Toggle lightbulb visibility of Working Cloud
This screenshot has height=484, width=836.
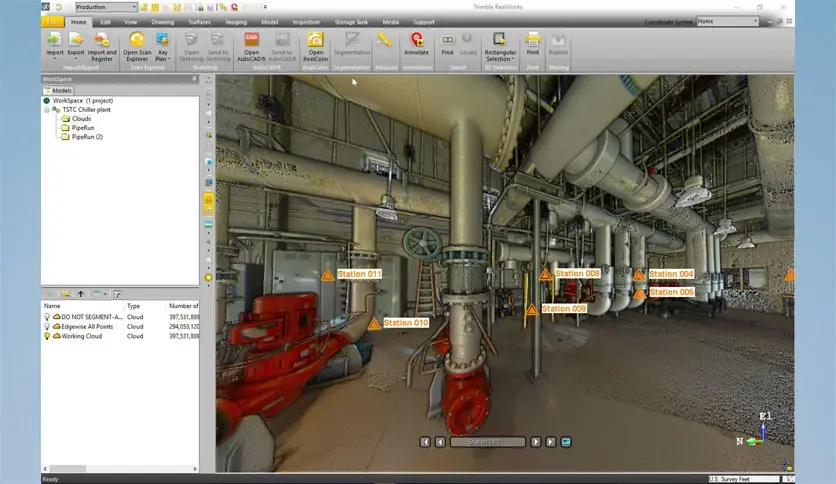[47, 336]
